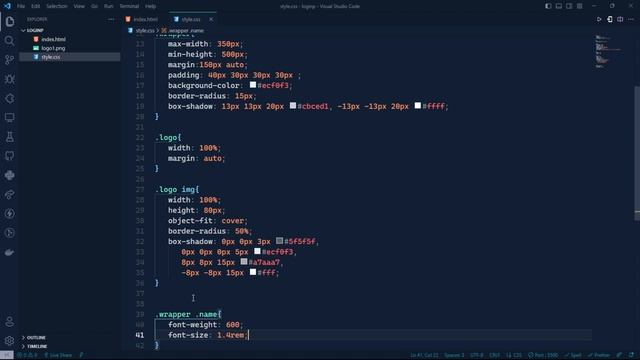The image size is (640, 360).
Task: Open the Help menu
Action: [151, 6]
